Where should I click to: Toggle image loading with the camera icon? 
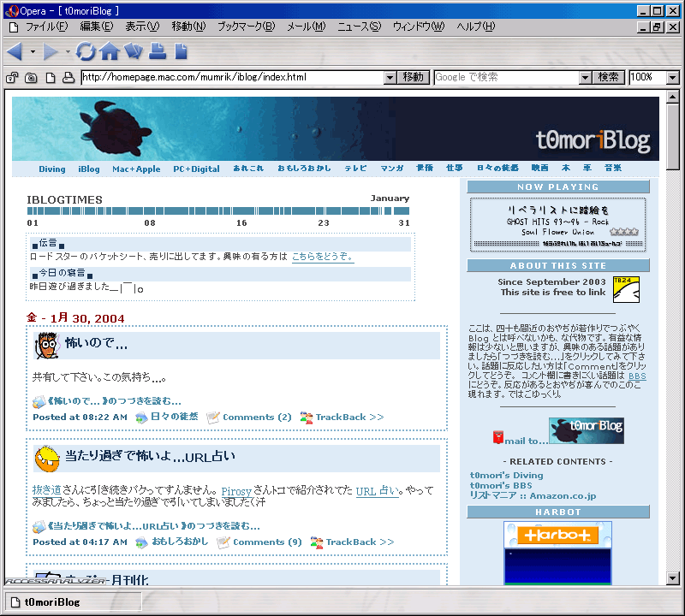click(31, 78)
